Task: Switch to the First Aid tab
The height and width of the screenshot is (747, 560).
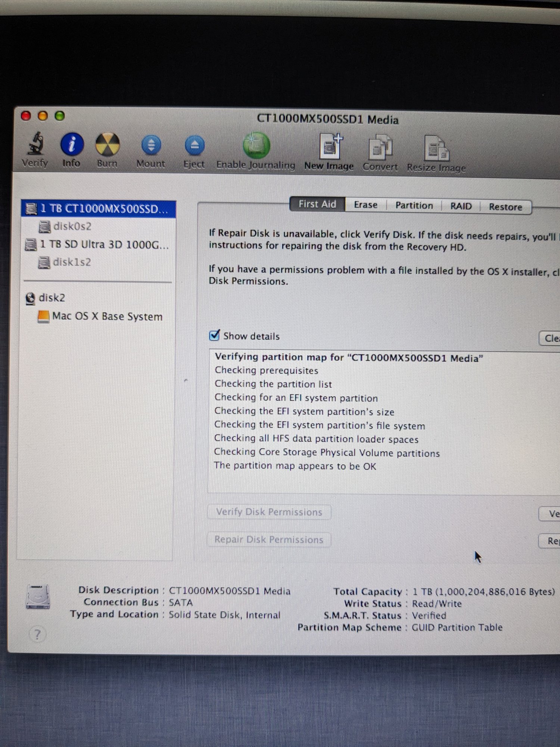Action: point(317,204)
